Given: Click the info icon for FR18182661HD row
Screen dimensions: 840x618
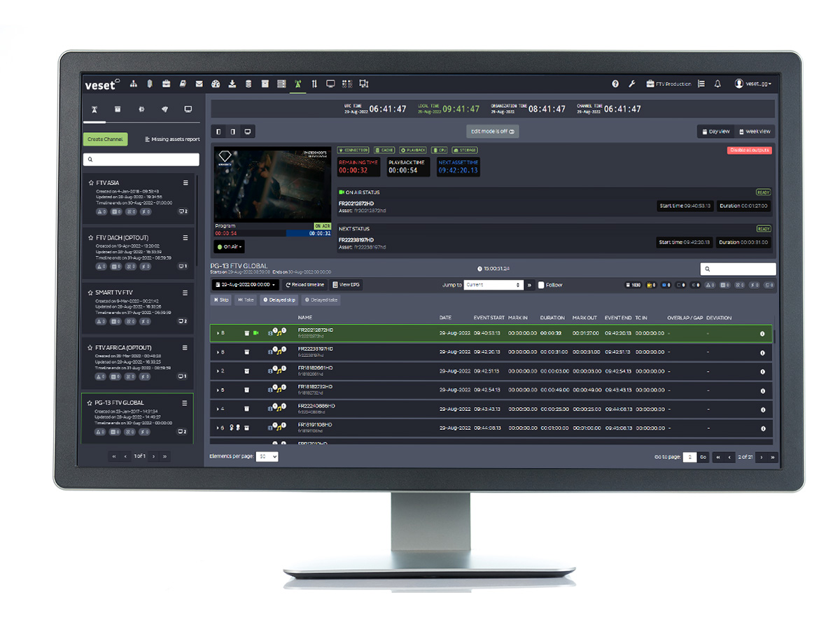Looking at the screenshot, I should 762,372.
